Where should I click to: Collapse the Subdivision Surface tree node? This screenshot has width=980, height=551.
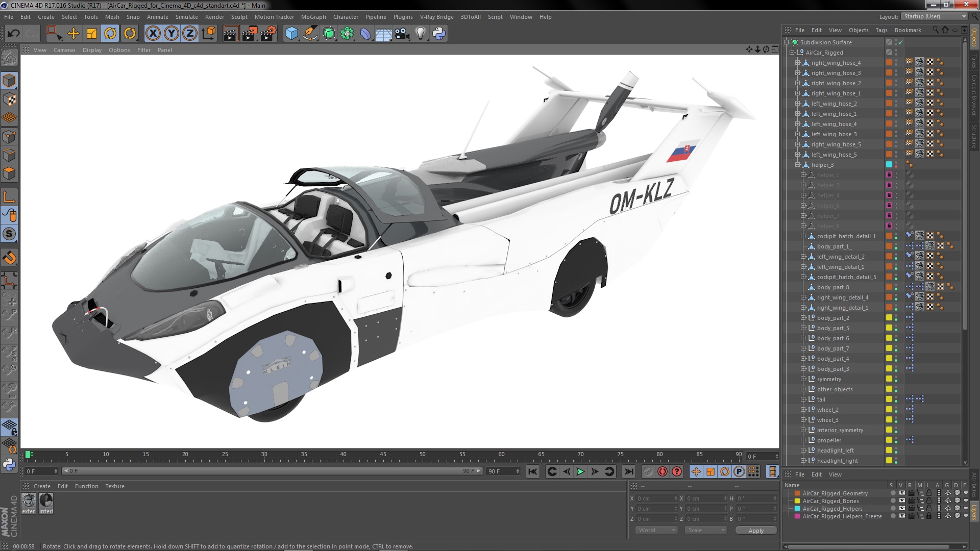tap(787, 42)
